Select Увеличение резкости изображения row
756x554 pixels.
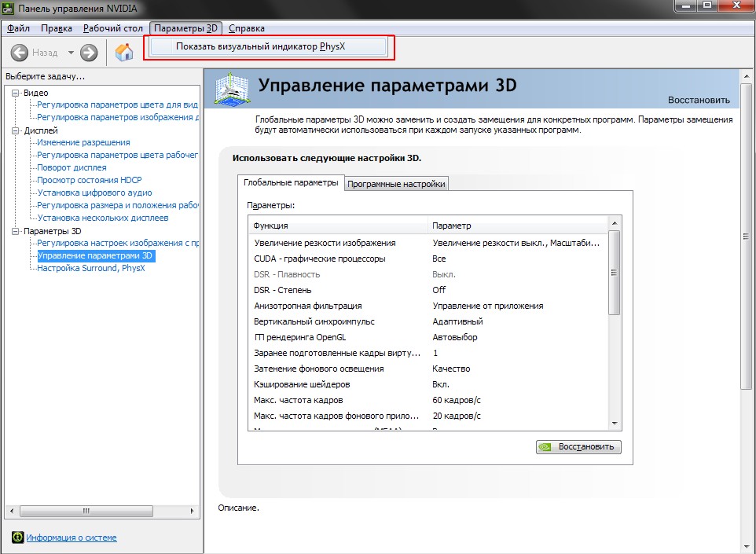click(428, 243)
